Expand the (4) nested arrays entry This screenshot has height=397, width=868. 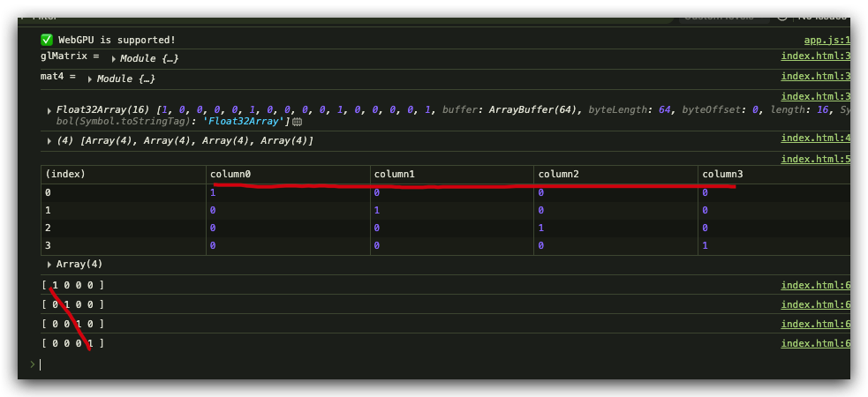click(x=49, y=141)
